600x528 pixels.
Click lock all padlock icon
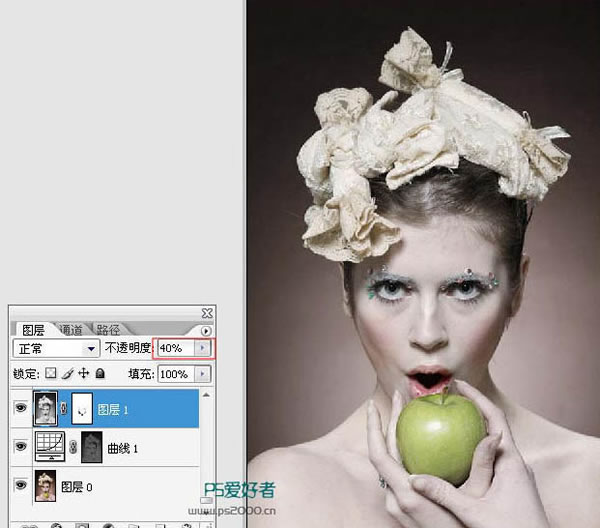(99, 374)
